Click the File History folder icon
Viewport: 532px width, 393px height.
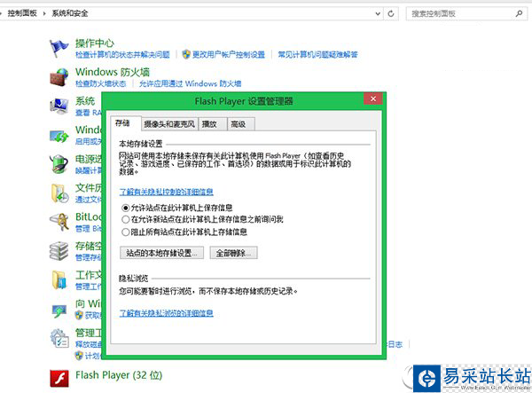point(59,193)
